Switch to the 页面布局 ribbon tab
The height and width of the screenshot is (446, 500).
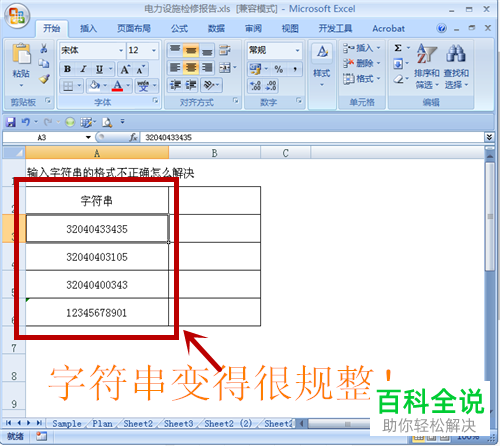point(134,29)
